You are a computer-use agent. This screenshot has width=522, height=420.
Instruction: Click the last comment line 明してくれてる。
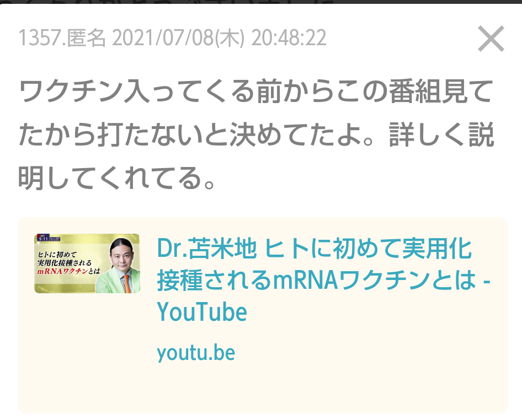(116, 178)
